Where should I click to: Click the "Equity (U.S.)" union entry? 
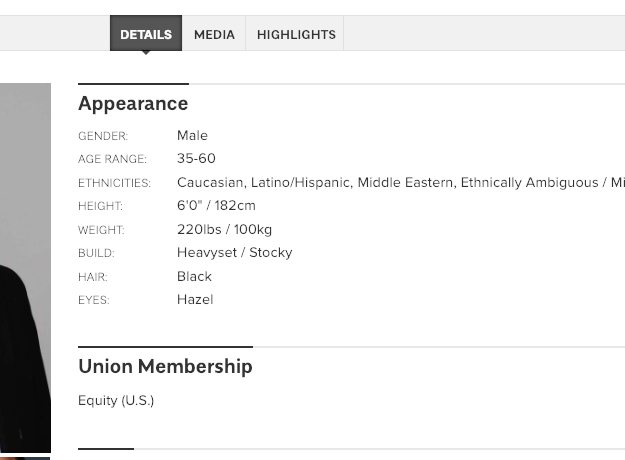pos(116,401)
